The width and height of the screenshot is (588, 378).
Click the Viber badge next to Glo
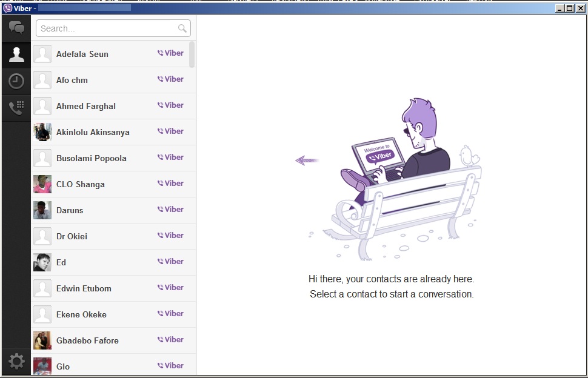pos(170,366)
